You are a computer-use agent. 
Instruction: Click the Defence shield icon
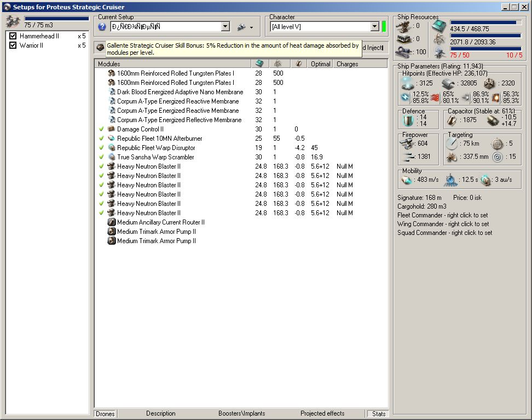pyautogui.click(x=408, y=120)
